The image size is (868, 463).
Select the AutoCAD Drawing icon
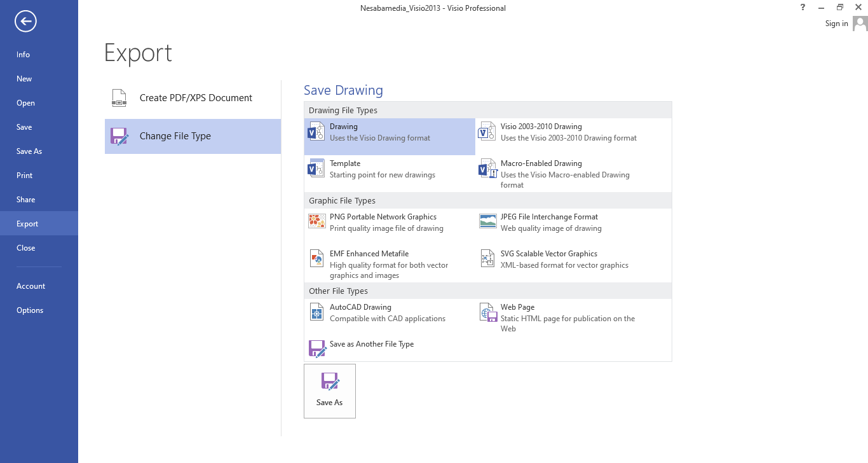click(316, 312)
